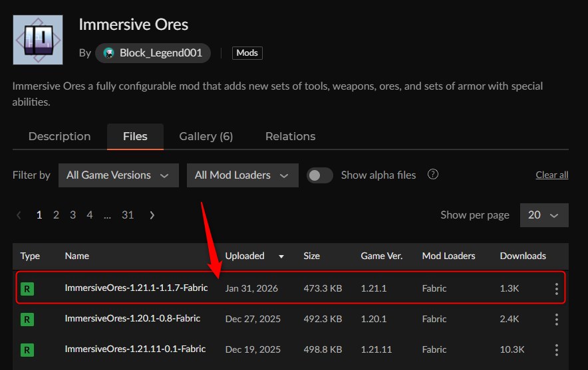Open ImmersiveOres-1.21.1-1.1.7-Fabric file

pyautogui.click(x=136, y=288)
